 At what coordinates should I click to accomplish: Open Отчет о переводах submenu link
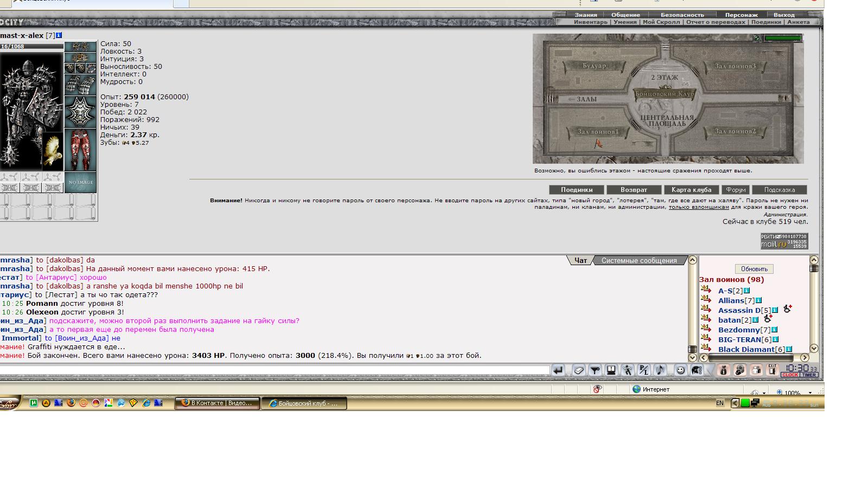(x=716, y=22)
